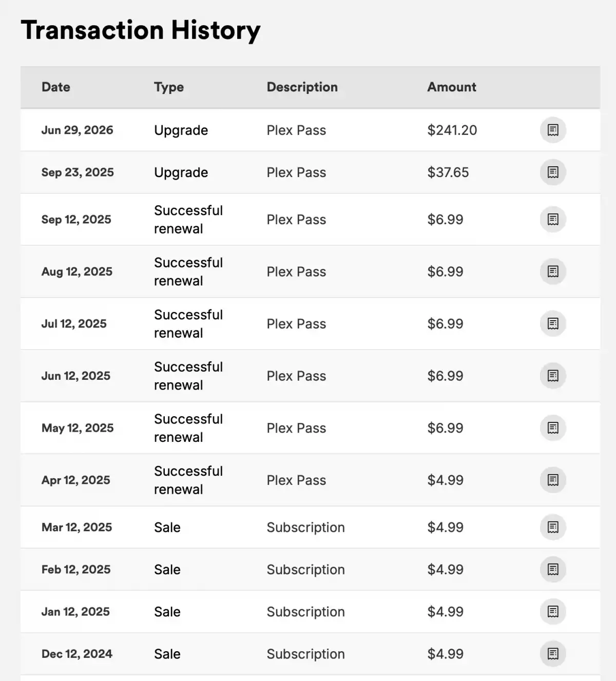616x681 pixels.
Task: Click the Type column header
Action: pos(169,87)
